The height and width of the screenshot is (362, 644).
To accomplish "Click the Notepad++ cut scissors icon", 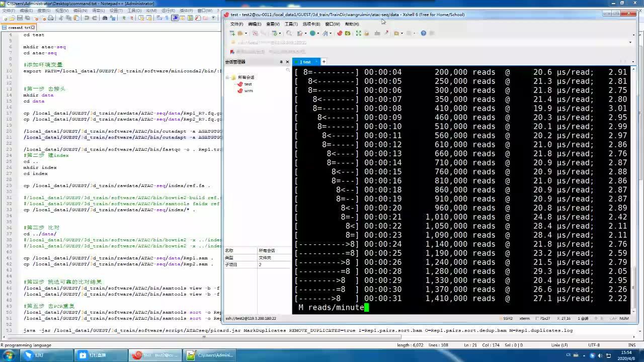I will pos(60,18).
